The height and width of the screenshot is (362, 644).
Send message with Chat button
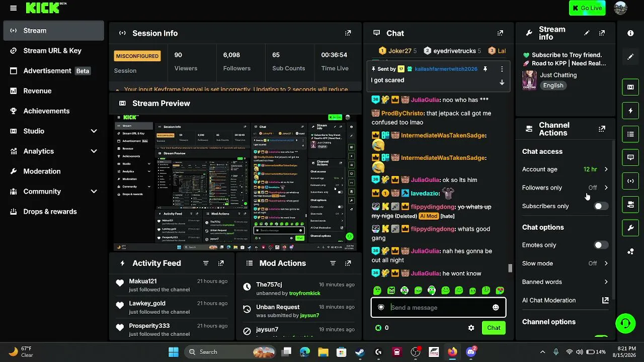[x=494, y=328]
